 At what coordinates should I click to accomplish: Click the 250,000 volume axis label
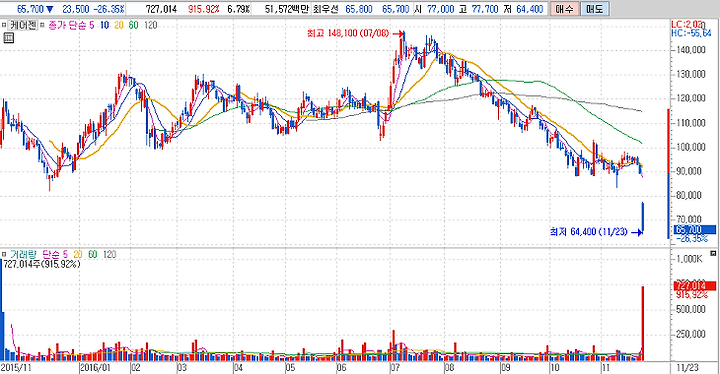690,334
